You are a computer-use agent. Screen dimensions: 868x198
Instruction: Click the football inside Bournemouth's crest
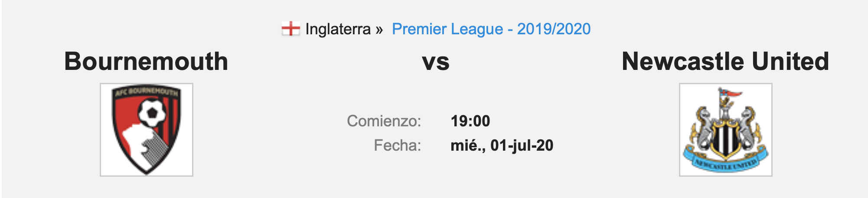pyautogui.click(x=152, y=113)
